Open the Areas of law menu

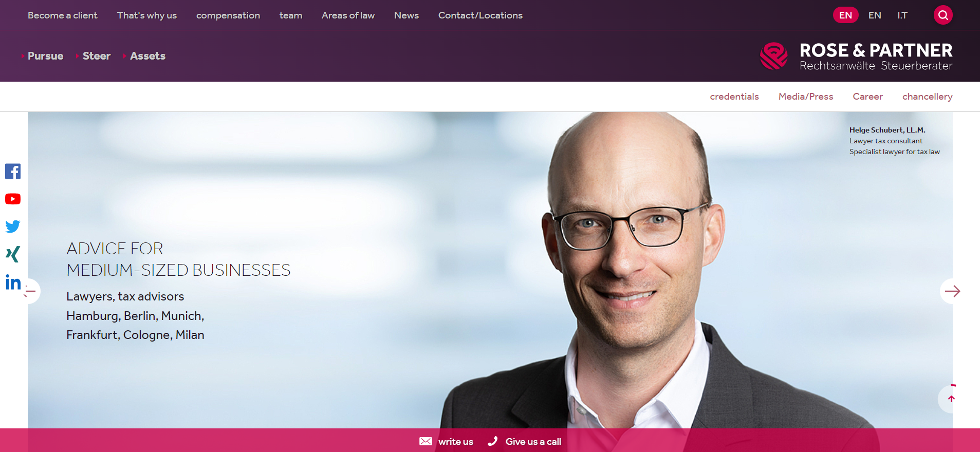(x=348, y=15)
